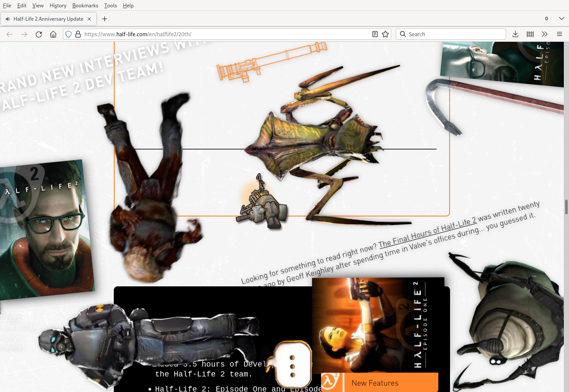
Task: Open the Help menu
Action: (x=128, y=6)
